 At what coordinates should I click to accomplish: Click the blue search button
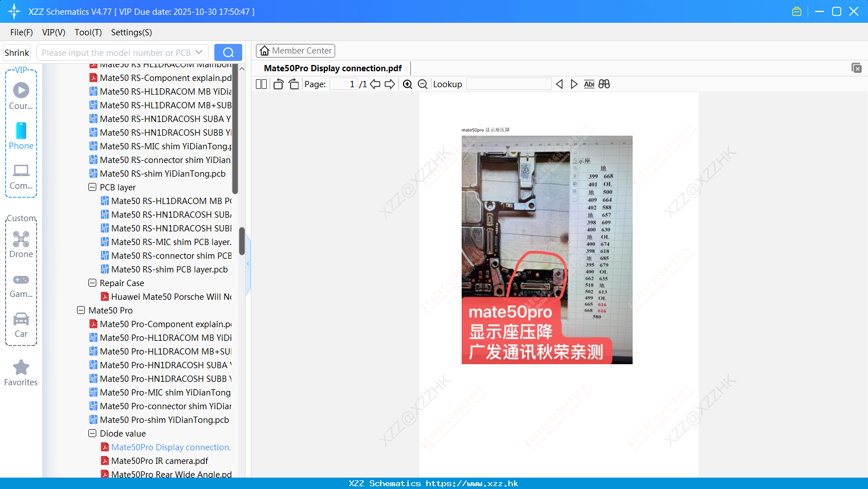228,52
